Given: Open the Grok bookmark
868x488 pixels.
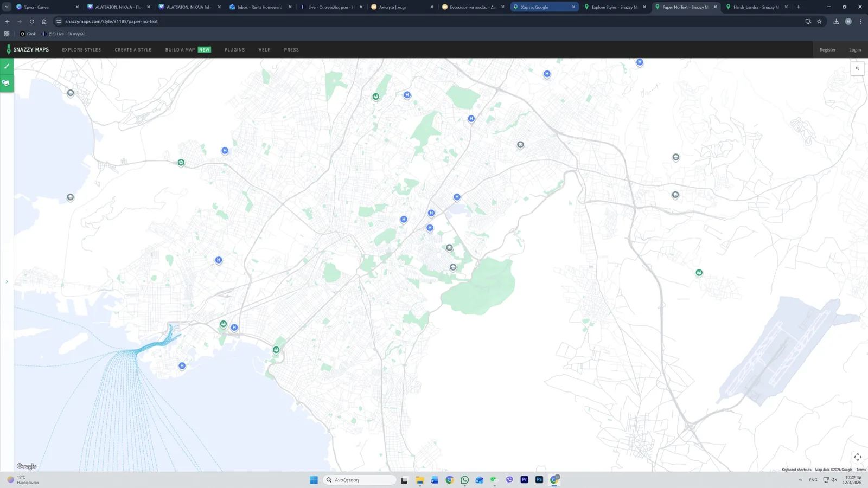Looking at the screenshot, I should click(x=28, y=34).
